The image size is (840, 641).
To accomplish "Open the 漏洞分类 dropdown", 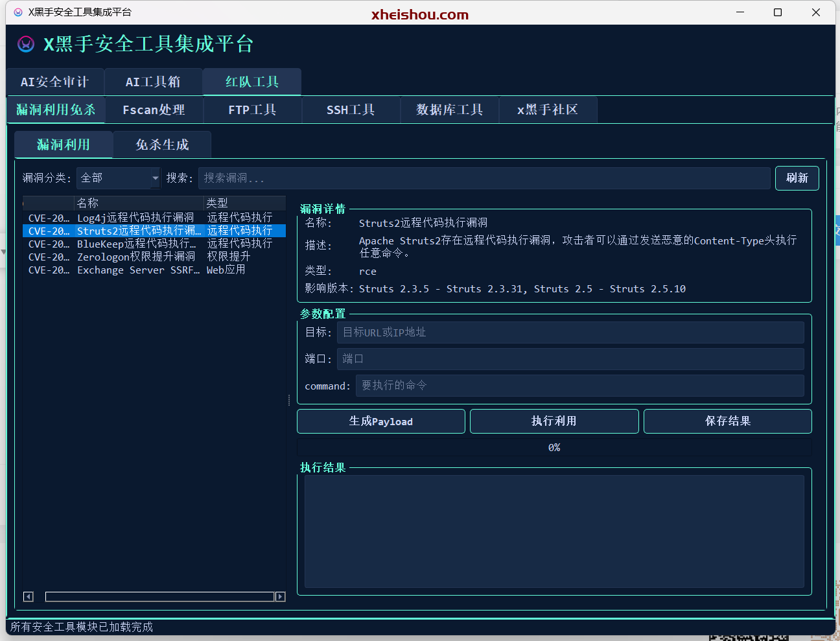I will click(x=118, y=178).
